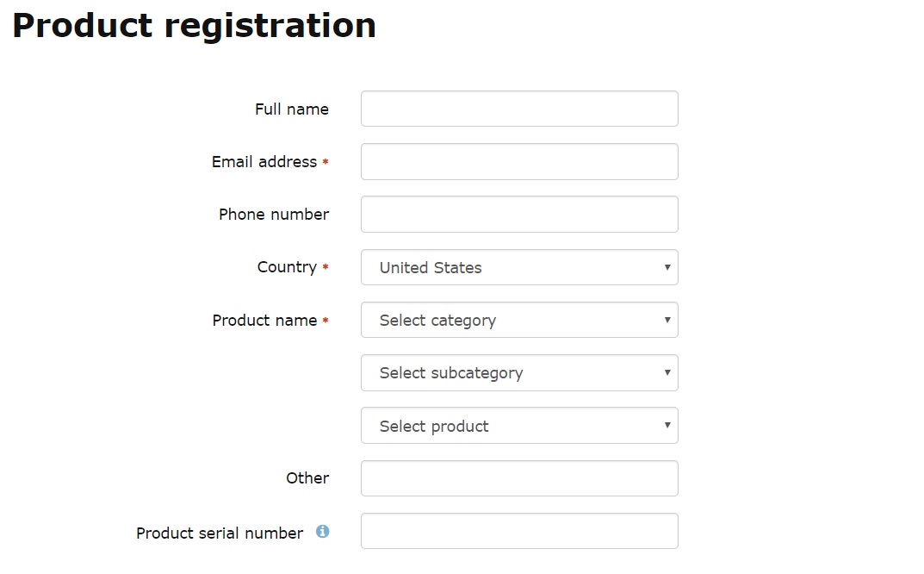
Task: Click the Select category dropdown arrow
Action: click(x=667, y=320)
